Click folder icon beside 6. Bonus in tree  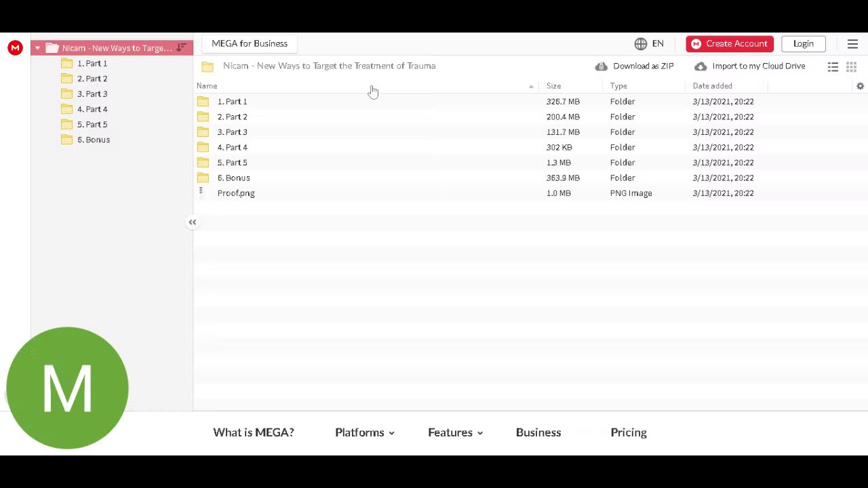pos(66,140)
